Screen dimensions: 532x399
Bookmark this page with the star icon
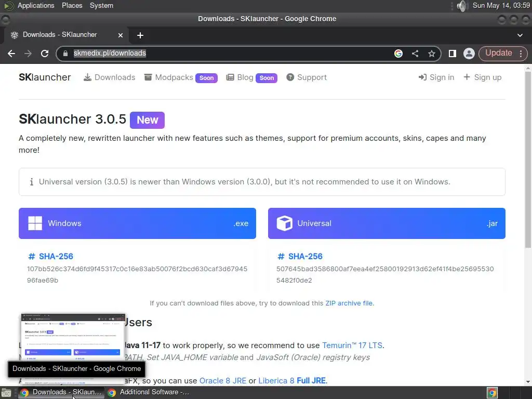[431, 54]
